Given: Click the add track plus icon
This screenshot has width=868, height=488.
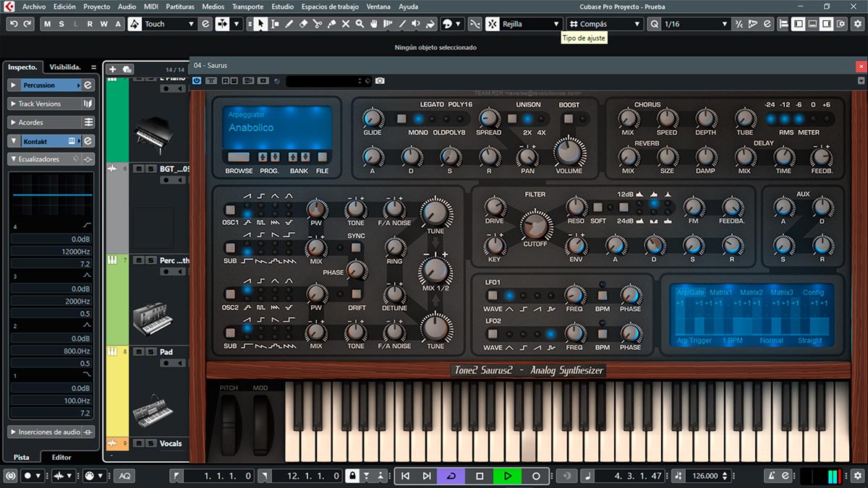Looking at the screenshot, I should 112,69.
